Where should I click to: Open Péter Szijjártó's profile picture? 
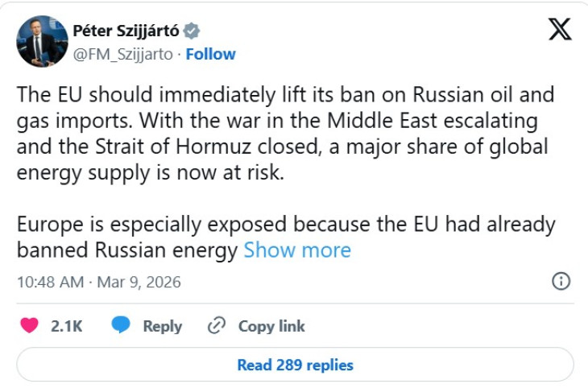pos(42,41)
